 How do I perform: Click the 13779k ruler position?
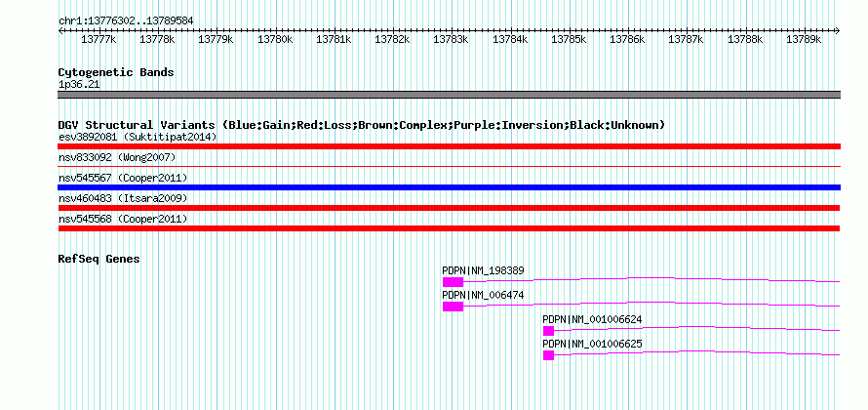click(216, 39)
